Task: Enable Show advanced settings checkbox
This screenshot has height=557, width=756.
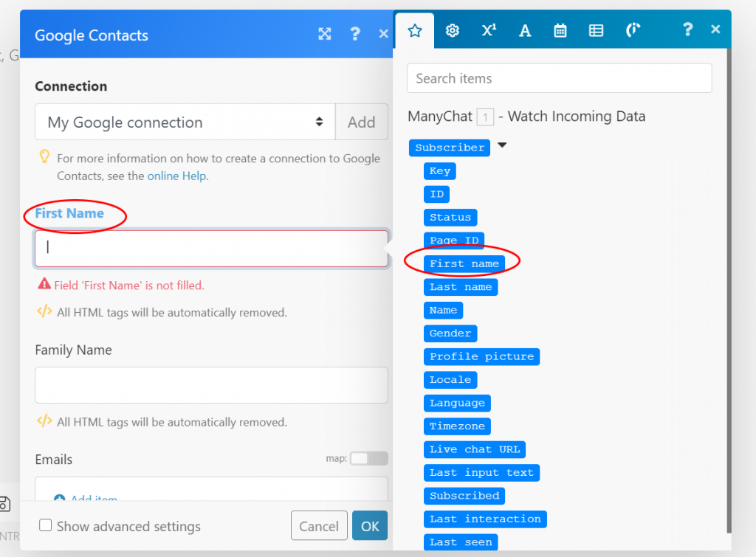Action: [x=46, y=526]
